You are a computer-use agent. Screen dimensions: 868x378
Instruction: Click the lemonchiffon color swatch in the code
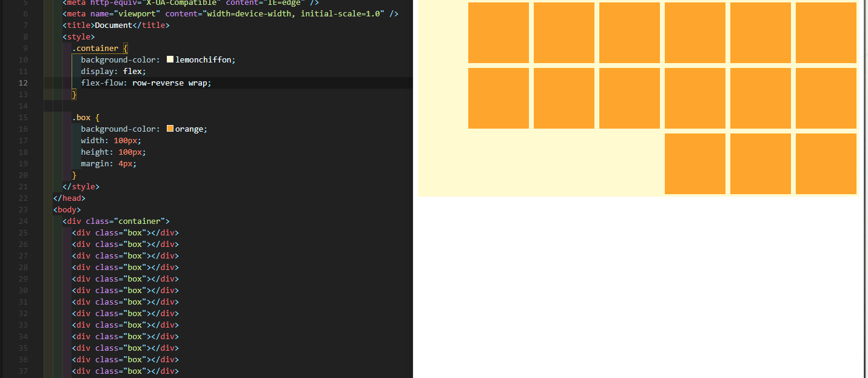click(170, 59)
